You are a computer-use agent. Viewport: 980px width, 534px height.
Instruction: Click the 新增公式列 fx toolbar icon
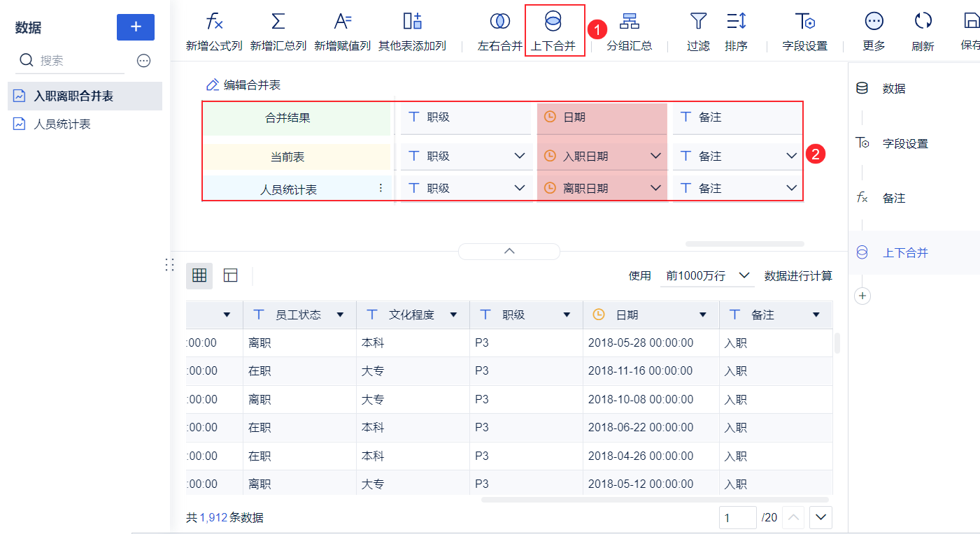point(214,21)
